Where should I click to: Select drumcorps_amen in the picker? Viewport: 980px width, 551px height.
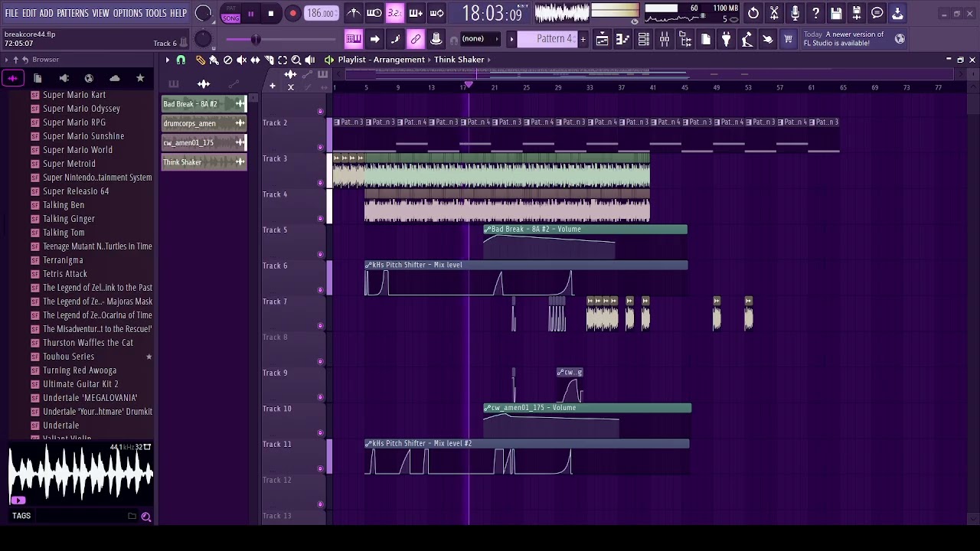(x=204, y=123)
